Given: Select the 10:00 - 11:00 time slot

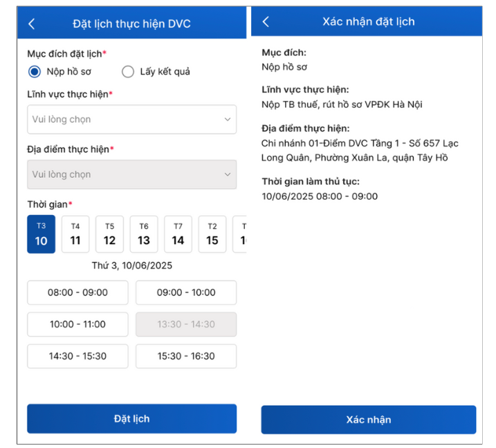Looking at the screenshot, I should pos(77,324).
